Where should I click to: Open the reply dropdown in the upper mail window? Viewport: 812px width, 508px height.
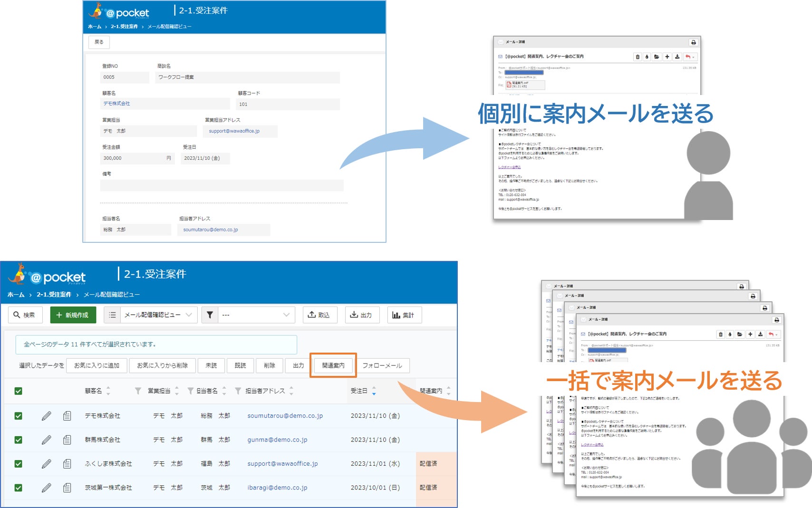[x=690, y=57]
